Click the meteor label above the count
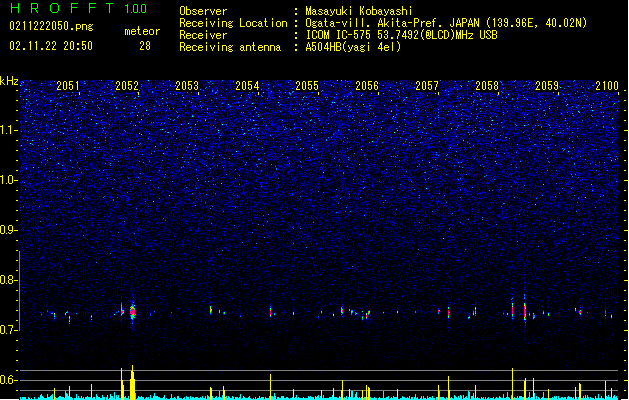 click(142, 31)
